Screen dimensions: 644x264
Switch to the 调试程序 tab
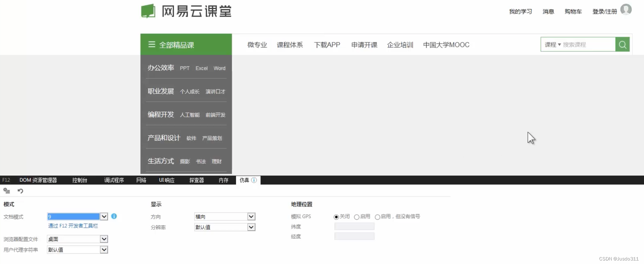pyautogui.click(x=114, y=180)
